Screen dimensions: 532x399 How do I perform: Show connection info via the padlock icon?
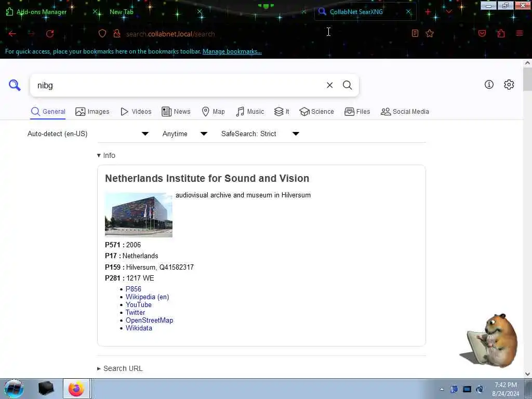coord(117,33)
